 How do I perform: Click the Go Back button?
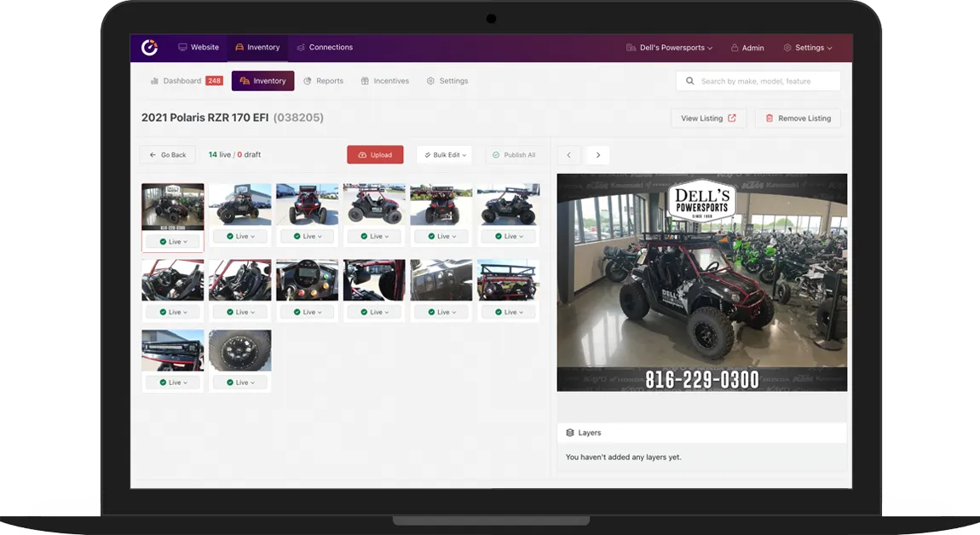click(168, 154)
